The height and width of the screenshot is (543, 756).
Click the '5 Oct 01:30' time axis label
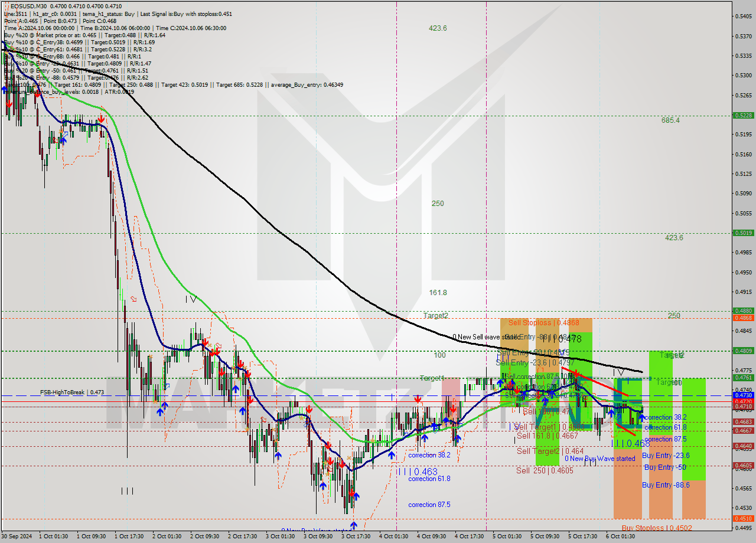click(x=507, y=537)
